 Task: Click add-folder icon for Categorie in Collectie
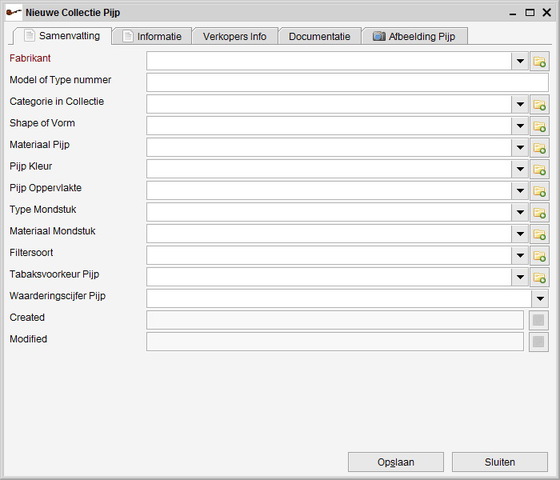coord(539,105)
